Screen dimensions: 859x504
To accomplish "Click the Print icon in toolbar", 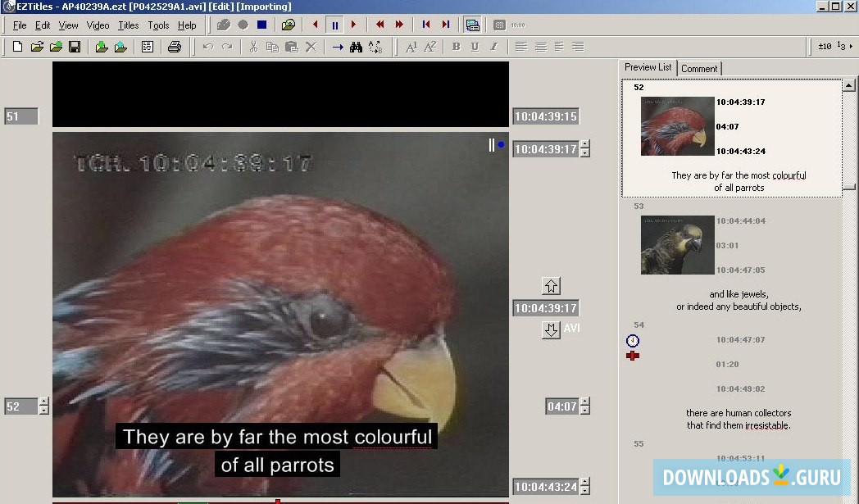I will tap(174, 47).
